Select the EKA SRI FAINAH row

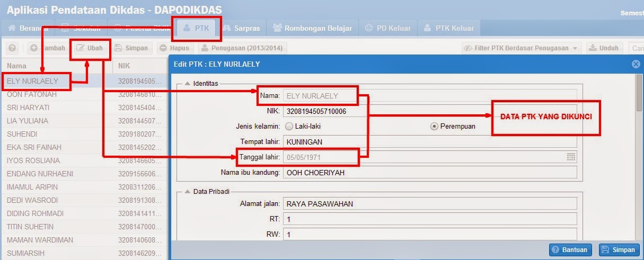pyautogui.click(x=84, y=147)
